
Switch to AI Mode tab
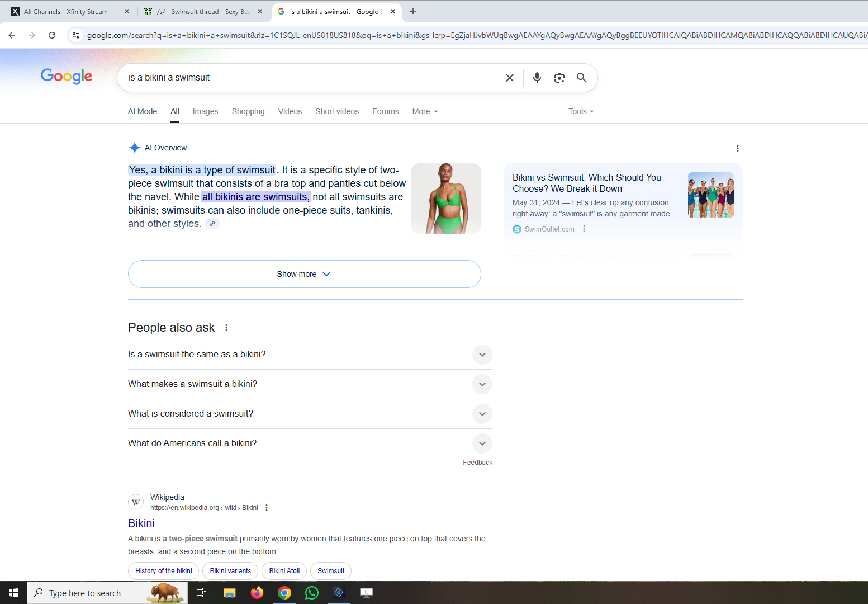(143, 111)
